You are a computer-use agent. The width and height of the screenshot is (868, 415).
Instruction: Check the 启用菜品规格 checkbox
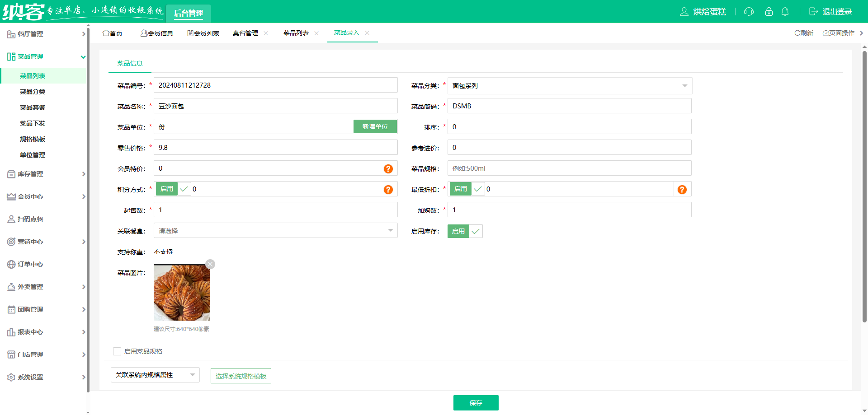click(117, 351)
